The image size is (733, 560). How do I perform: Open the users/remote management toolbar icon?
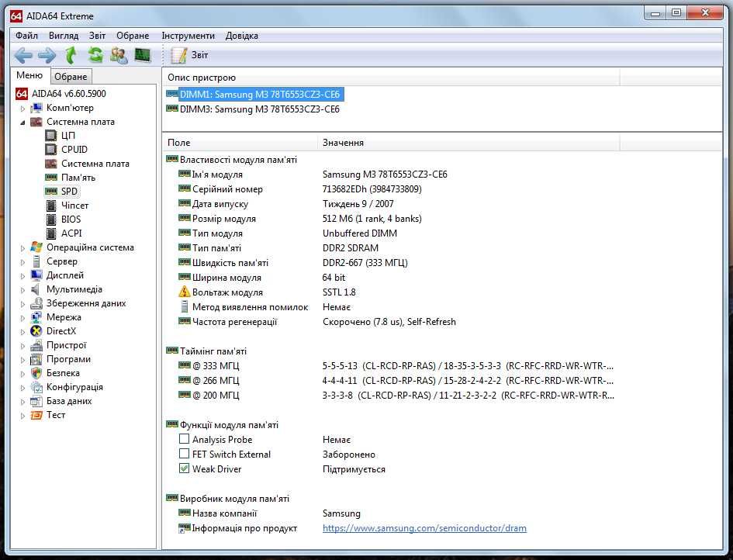pyautogui.click(x=119, y=55)
